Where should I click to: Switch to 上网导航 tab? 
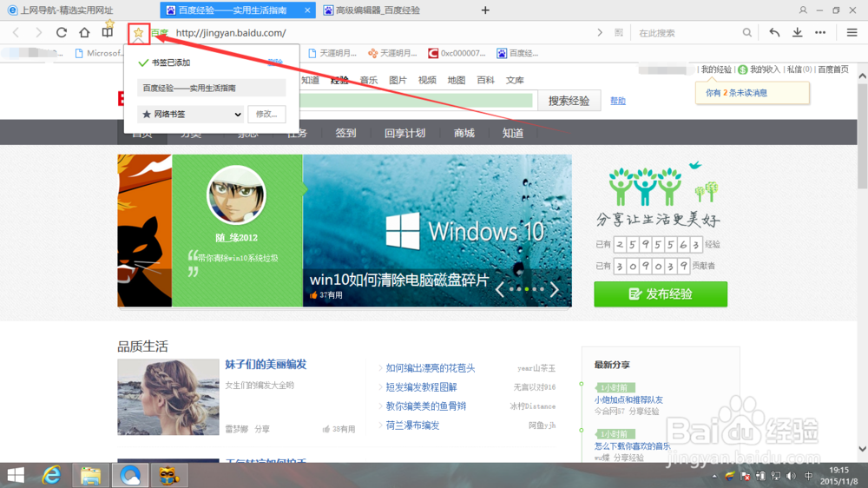click(67, 10)
